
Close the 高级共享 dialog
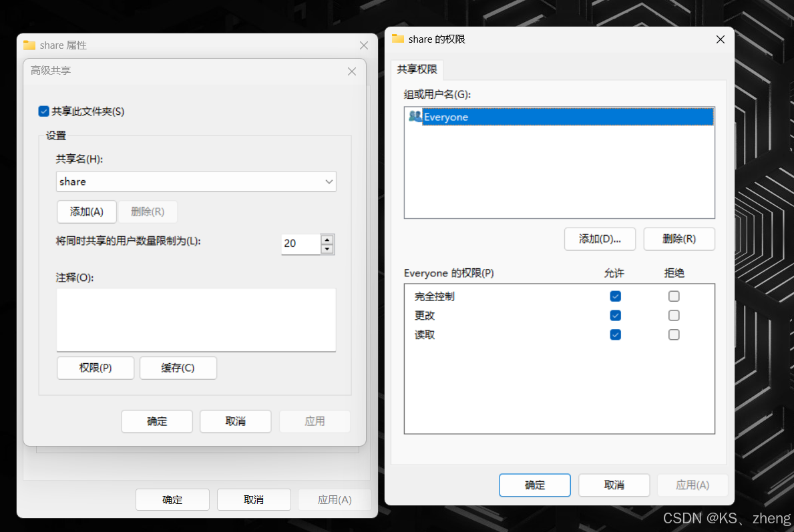pyautogui.click(x=352, y=71)
